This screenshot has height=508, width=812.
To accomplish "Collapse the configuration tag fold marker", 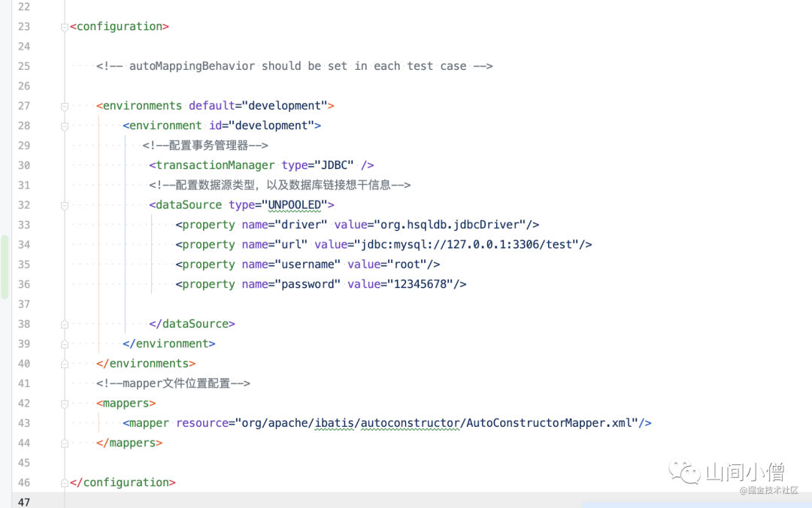I will coord(64,27).
